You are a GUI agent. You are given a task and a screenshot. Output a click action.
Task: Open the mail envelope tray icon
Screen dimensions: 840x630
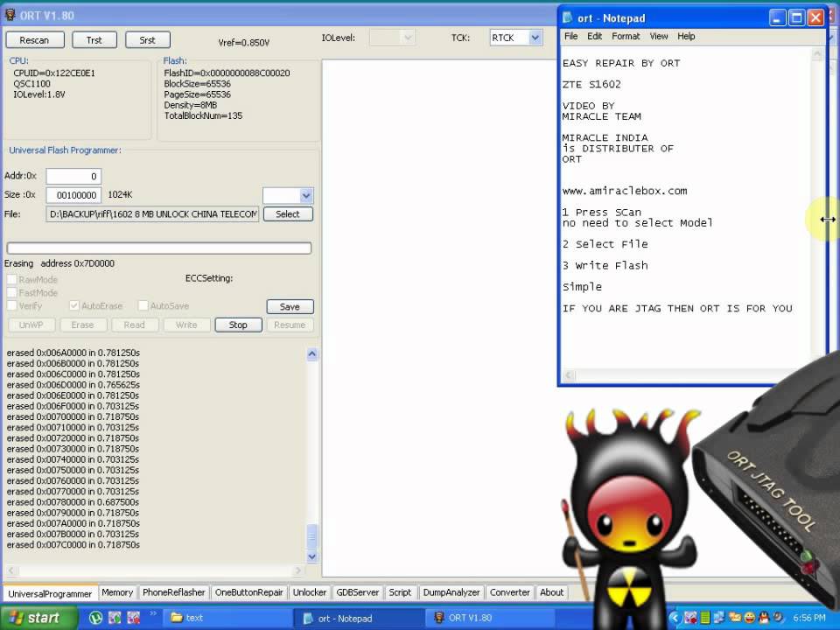pyautogui.click(x=734, y=618)
